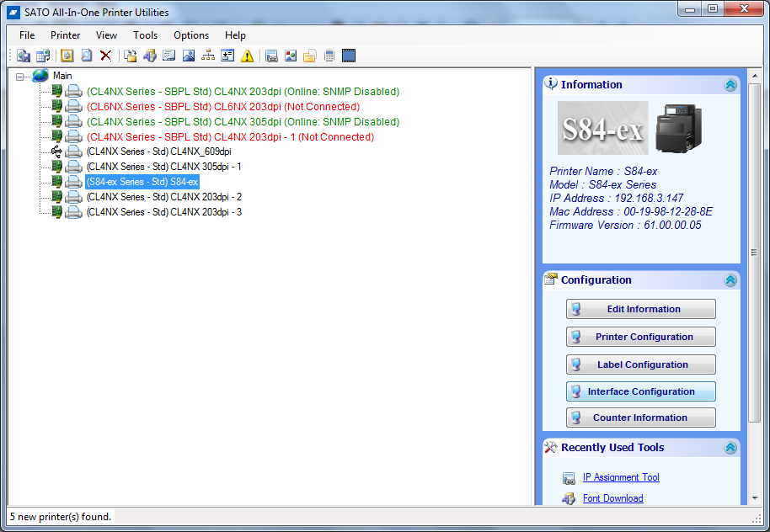Click the IP Assignment Tool icon in Recently Used Tools
Viewport: 770px width, 532px height.
point(569,477)
